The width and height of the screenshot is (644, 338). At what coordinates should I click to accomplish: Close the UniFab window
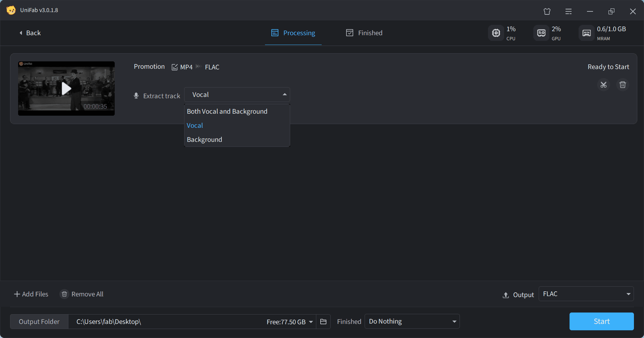633,11
